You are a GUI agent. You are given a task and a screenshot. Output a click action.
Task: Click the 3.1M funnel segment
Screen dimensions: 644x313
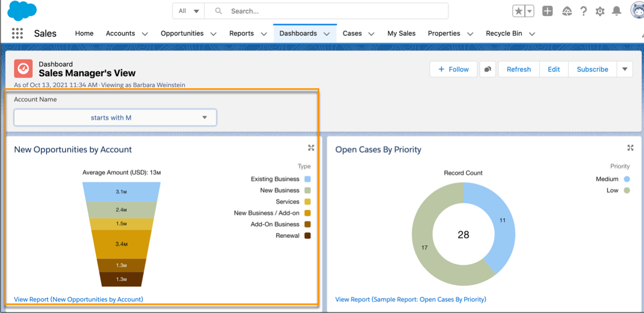pyautogui.click(x=121, y=192)
